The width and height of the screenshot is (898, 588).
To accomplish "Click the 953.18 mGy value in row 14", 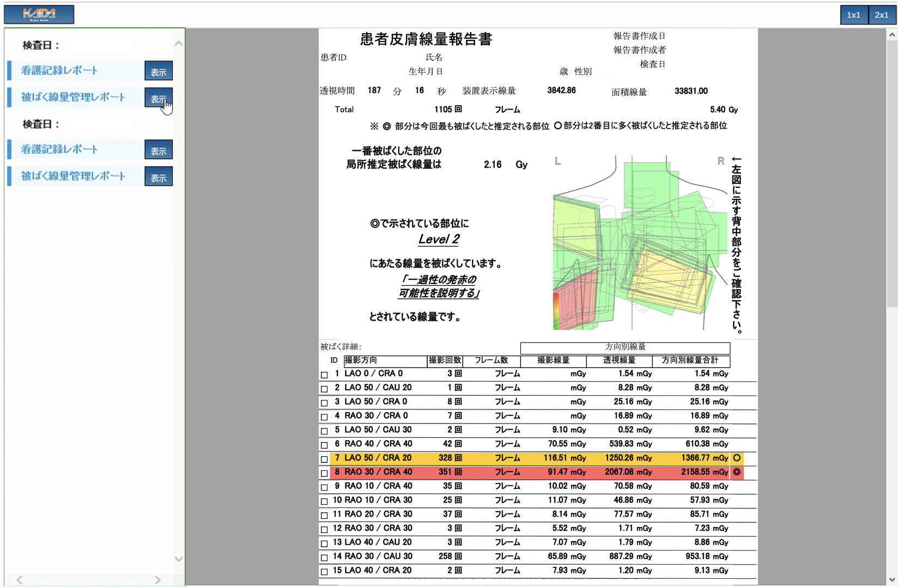I will coord(707,556).
